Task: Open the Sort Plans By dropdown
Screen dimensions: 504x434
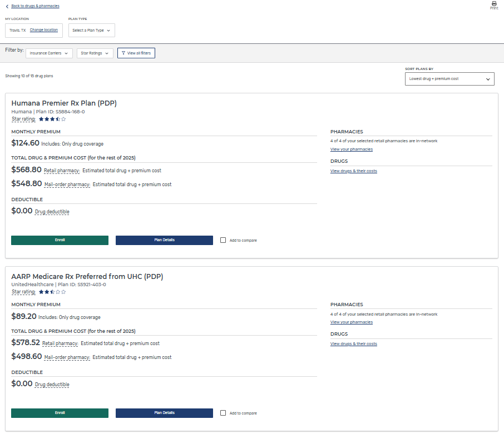Action: point(449,79)
